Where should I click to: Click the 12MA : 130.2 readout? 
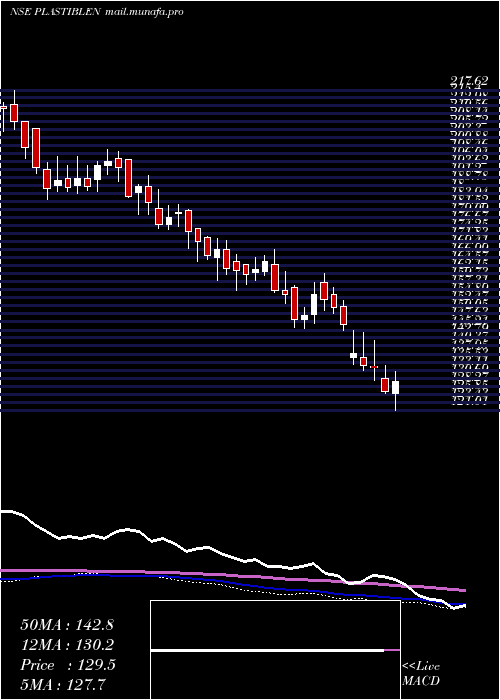(x=67, y=645)
